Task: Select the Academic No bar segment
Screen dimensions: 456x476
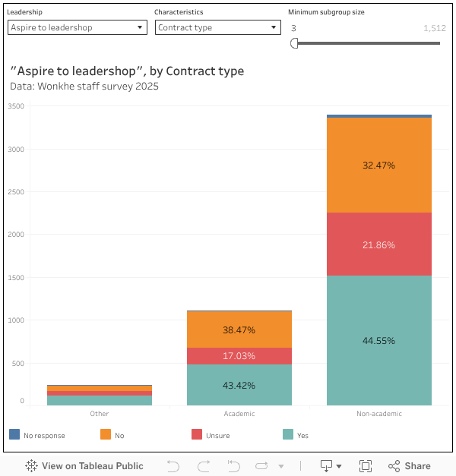Action: pyautogui.click(x=239, y=329)
